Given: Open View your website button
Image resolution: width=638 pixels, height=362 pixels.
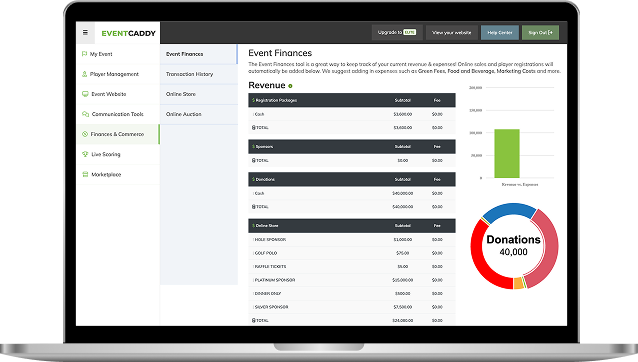Looking at the screenshot, I should point(452,33).
